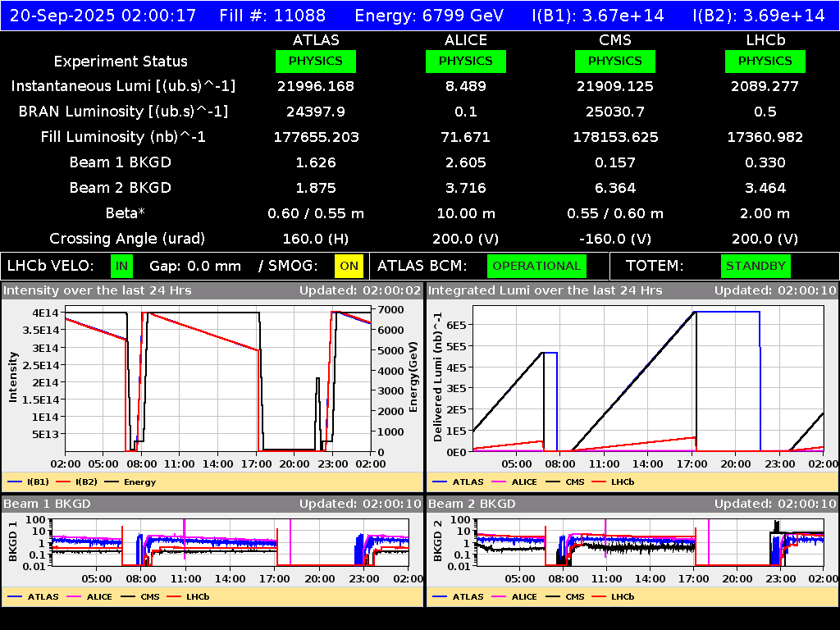
Task: Click the Fill #: 11088 header text
Action: [x=273, y=14]
